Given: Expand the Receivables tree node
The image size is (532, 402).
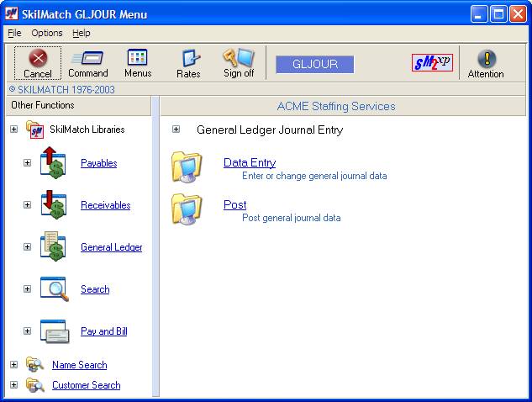Looking at the screenshot, I should click(x=27, y=204).
